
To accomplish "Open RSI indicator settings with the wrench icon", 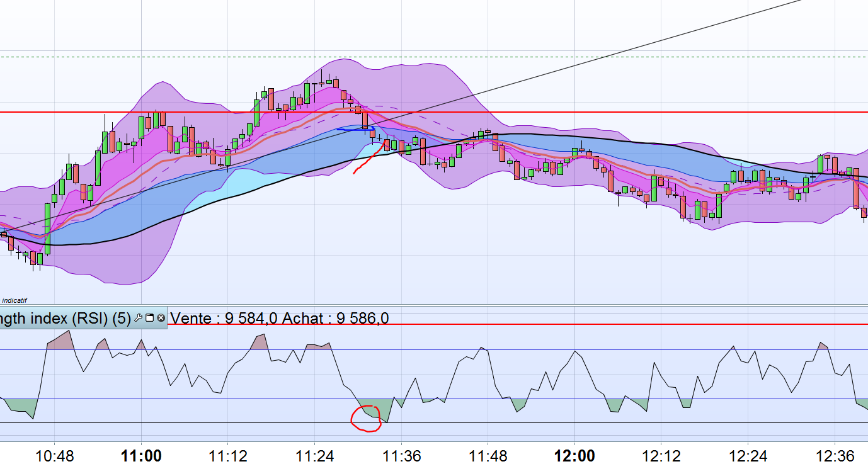I will click(x=139, y=318).
